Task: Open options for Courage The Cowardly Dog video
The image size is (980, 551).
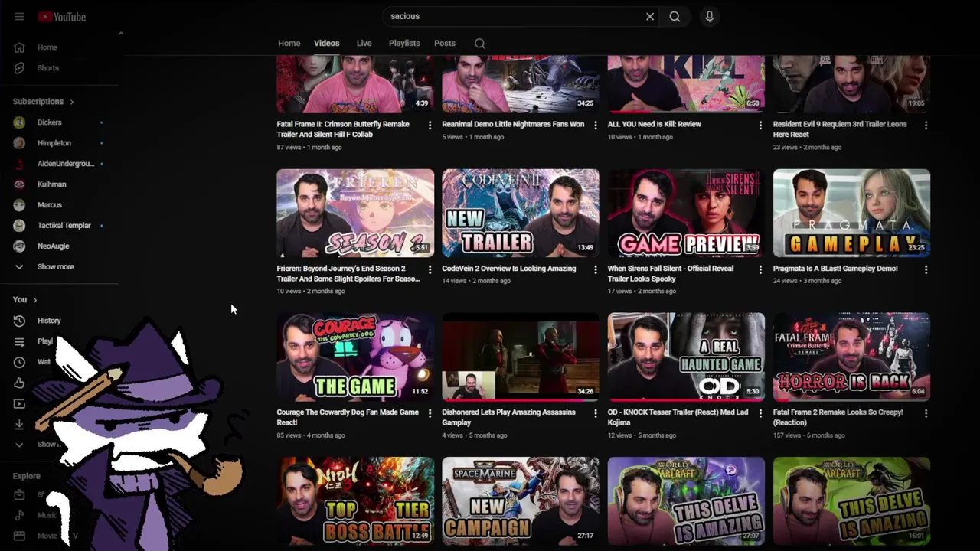Action: 430,413
